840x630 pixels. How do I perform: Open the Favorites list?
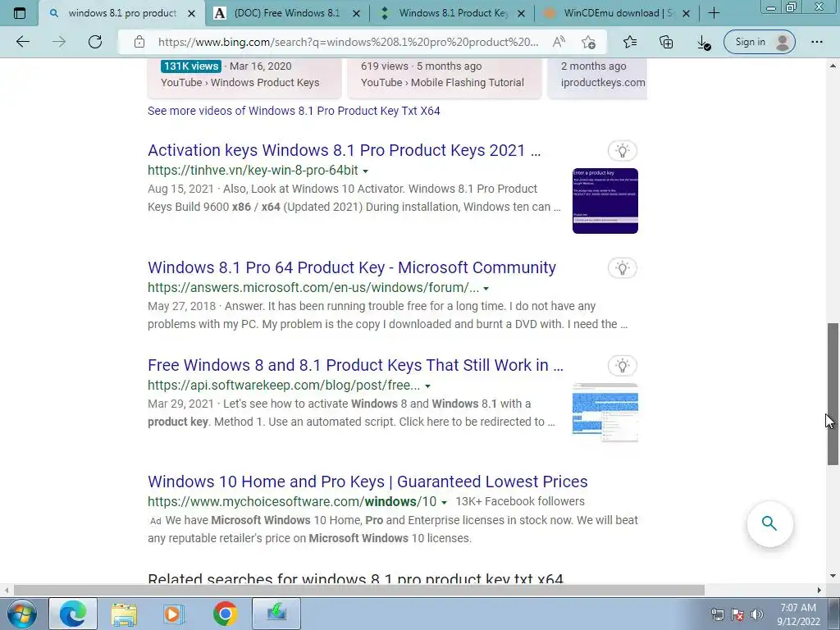(630, 42)
